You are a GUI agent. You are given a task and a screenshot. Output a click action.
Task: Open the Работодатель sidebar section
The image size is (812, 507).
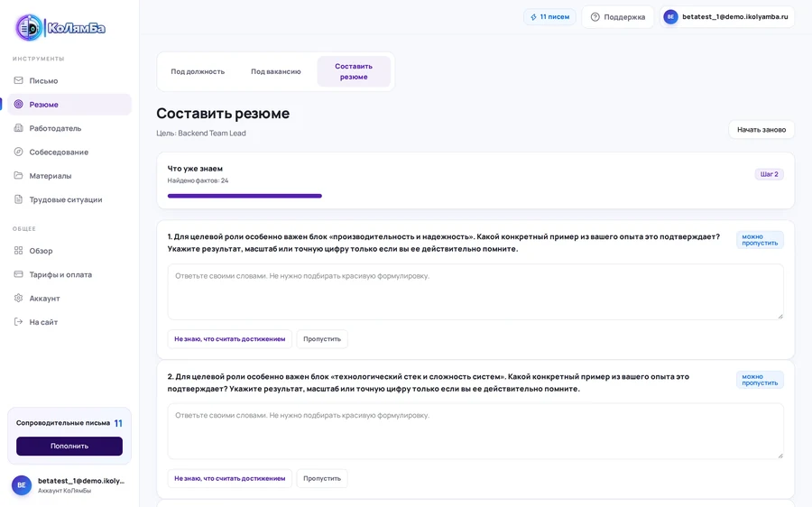pyautogui.click(x=69, y=128)
